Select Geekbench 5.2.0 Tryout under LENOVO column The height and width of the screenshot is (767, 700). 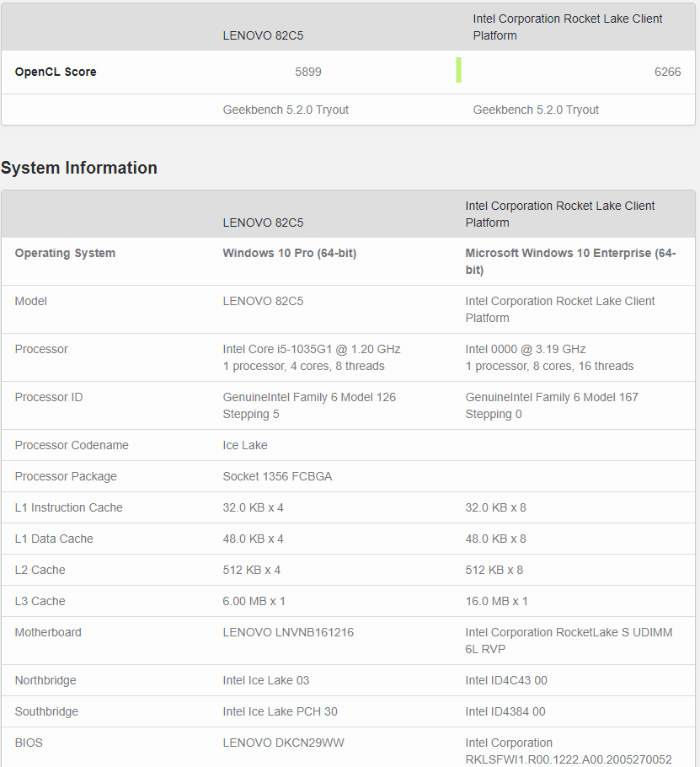(x=286, y=110)
